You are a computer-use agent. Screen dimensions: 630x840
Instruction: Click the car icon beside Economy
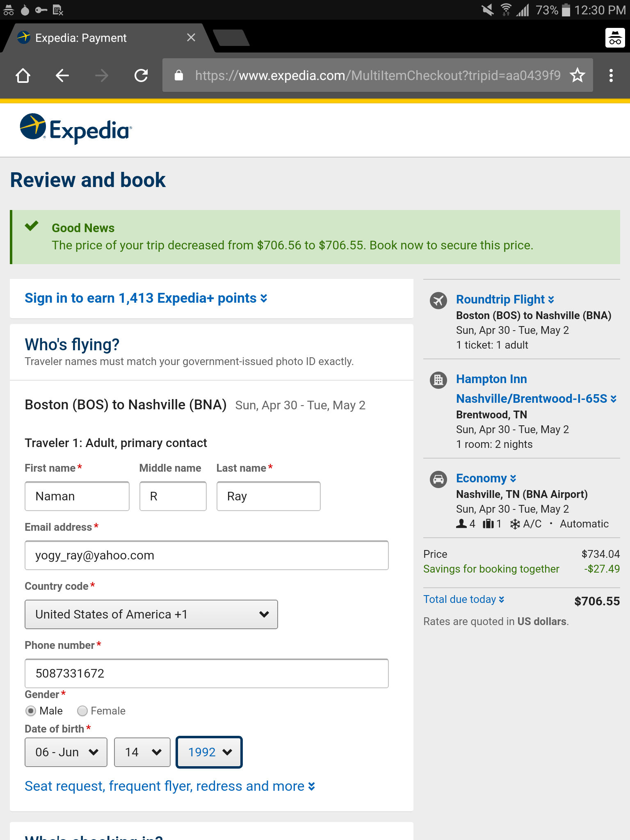click(438, 479)
